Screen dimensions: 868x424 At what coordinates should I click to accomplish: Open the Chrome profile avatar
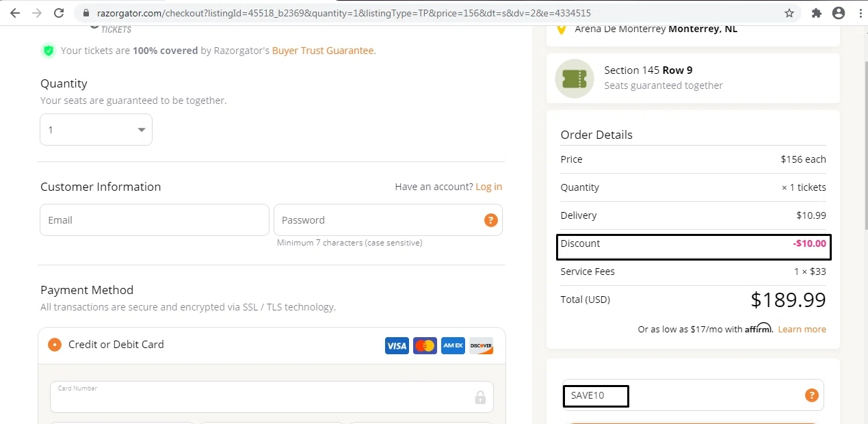tap(838, 13)
